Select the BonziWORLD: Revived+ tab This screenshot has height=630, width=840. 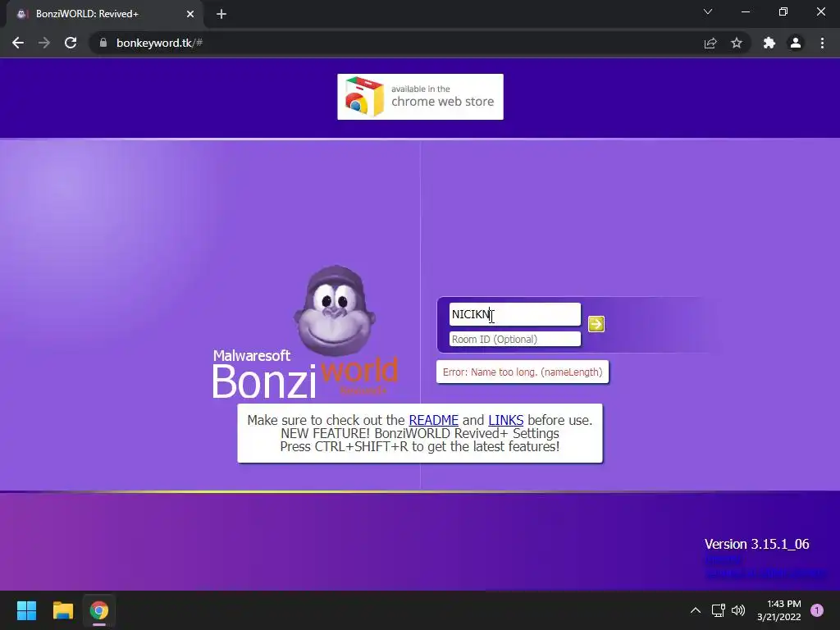[104, 14]
